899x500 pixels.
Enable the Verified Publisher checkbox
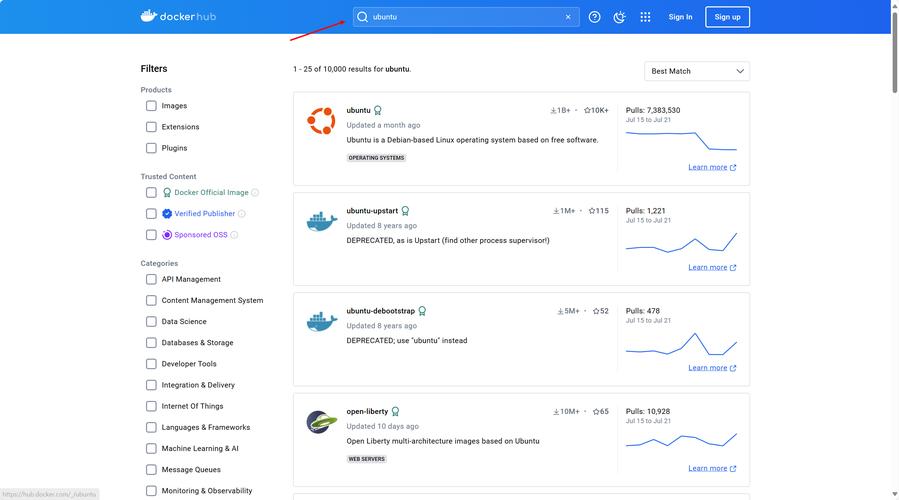pos(151,213)
